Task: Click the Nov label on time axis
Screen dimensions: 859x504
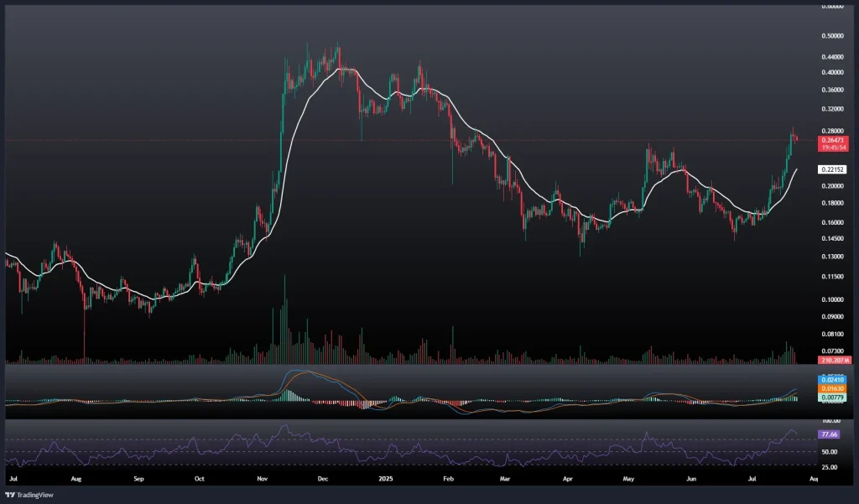Action: pyautogui.click(x=263, y=478)
